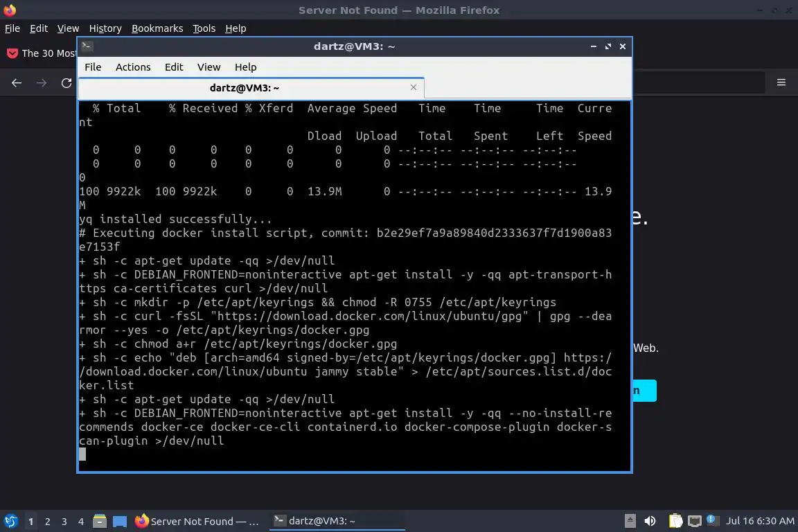
Task: Click the blue desktop icon in panel
Action: coord(120,522)
